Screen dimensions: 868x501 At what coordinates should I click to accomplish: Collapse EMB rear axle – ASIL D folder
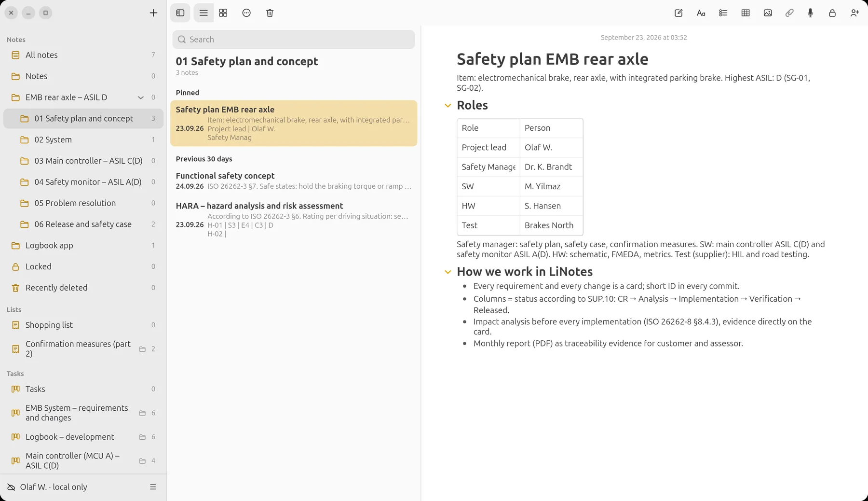(141, 97)
